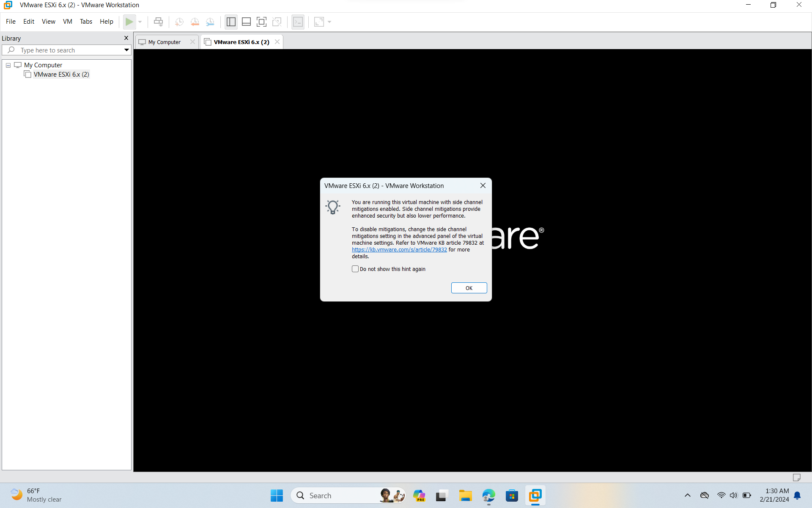812x508 pixels.
Task: Open File Explorer from taskbar
Action: pos(465,495)
